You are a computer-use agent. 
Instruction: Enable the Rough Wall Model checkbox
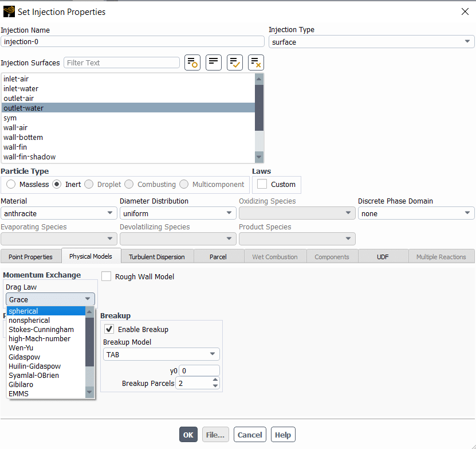[x=106, y=276]
